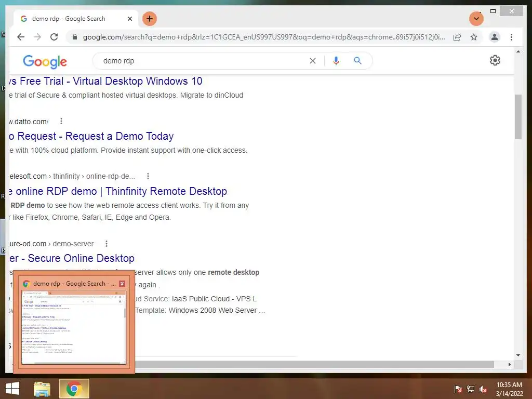This screenshot has height=399, width=532.
Task: Open 'online RDP demo | Thinfinity Remote Desktop'
Action: [x=118, y=191]
